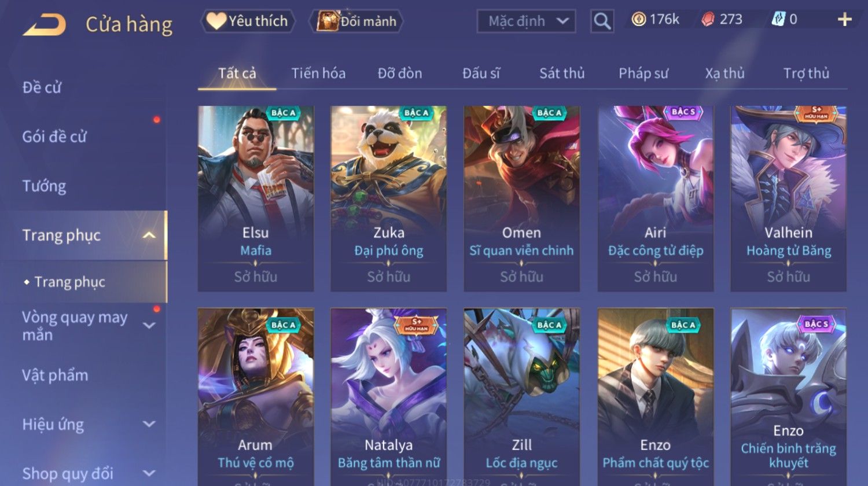This screenshot has width=868, height=486.
Task: Open Tướng in the sidebar
Action: pyautogui.click(x=44, y=186)
